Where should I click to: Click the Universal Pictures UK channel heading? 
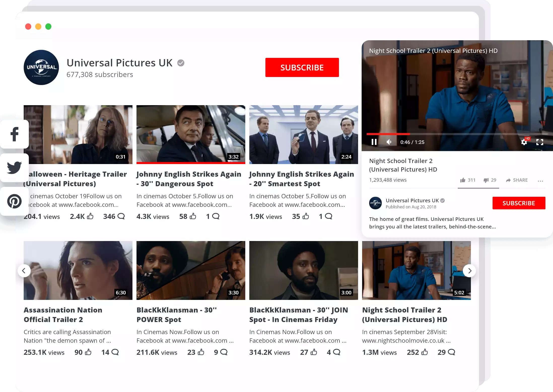(120, 63)
